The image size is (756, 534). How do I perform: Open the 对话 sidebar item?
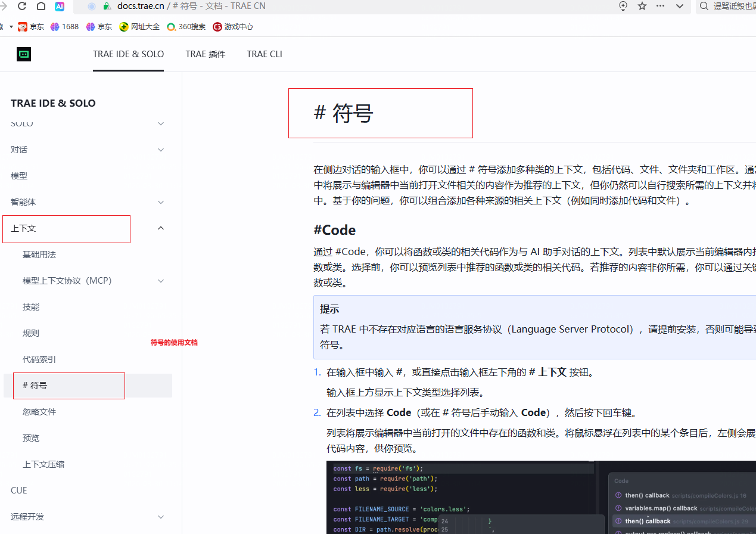pyautogui.click(x=19, y=150)
